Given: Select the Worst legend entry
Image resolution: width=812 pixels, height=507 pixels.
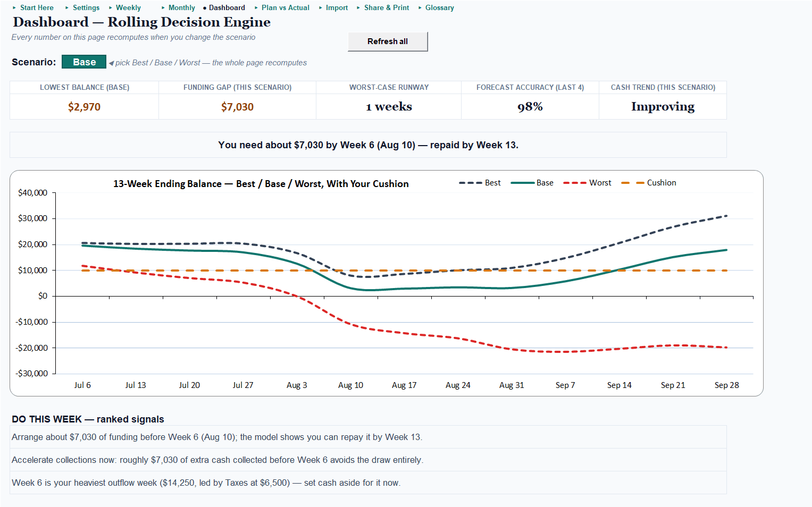Looking at the screenshot, I should [x=588, y=183].
